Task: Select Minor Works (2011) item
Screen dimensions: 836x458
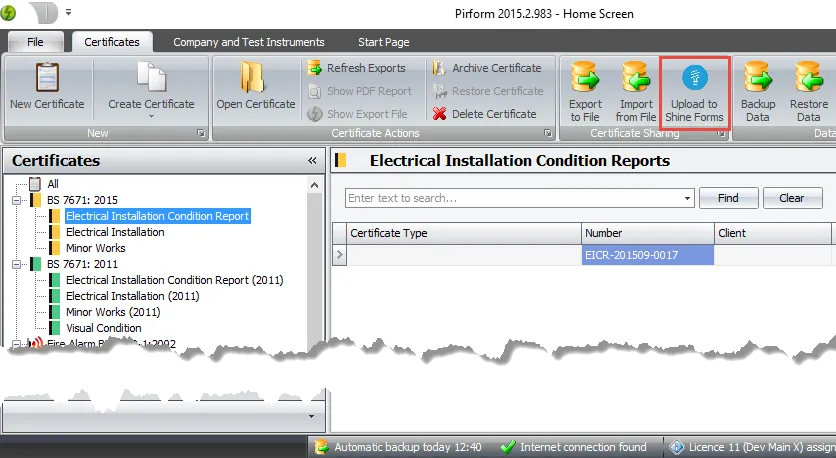Action: pos(113,312)
